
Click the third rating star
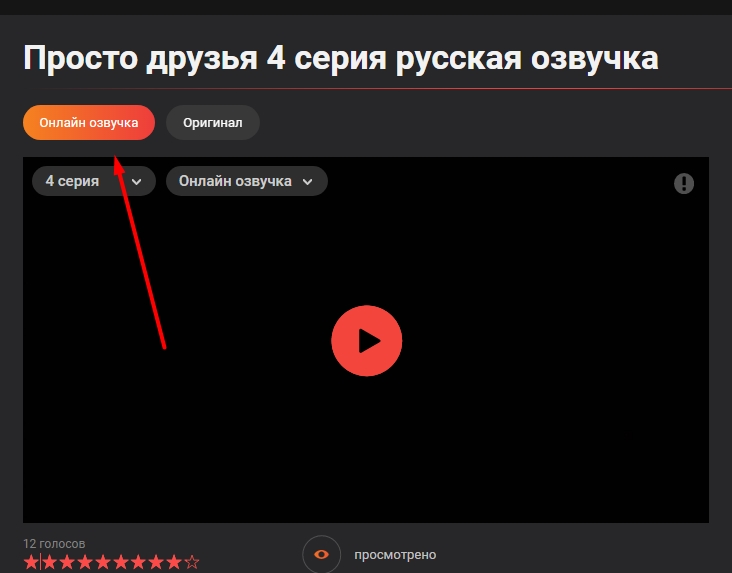pyautogui.click(x=67, y=563)
